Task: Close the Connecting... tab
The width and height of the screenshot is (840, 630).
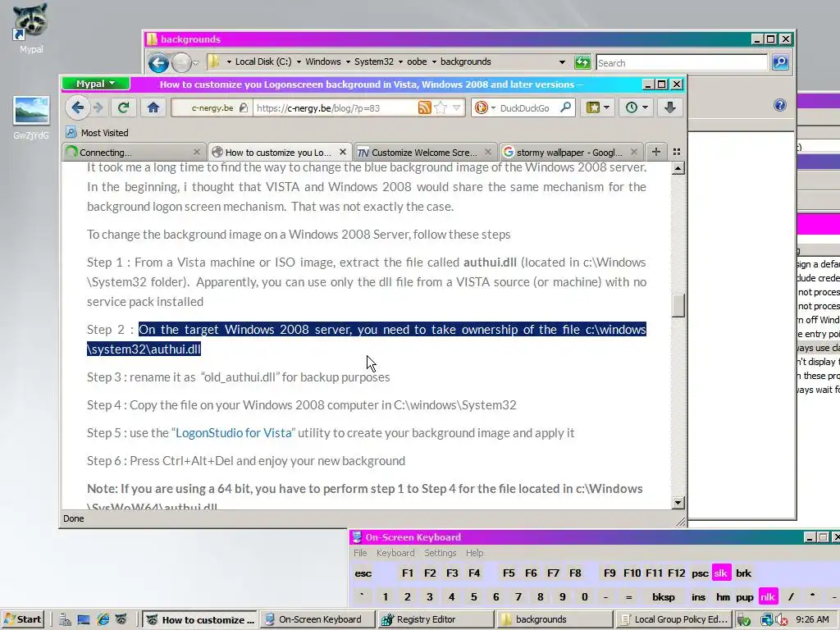Action: (x=197, y=152)
